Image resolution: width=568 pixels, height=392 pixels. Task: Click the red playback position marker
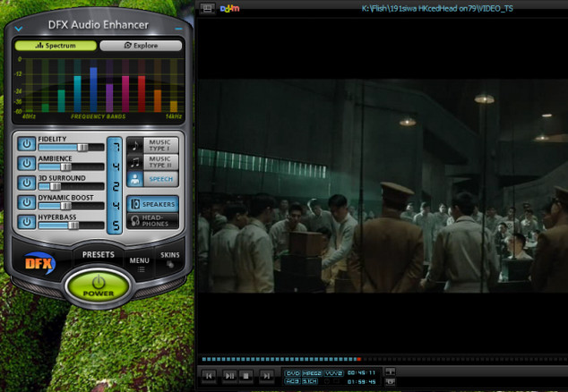pos(359,360)
